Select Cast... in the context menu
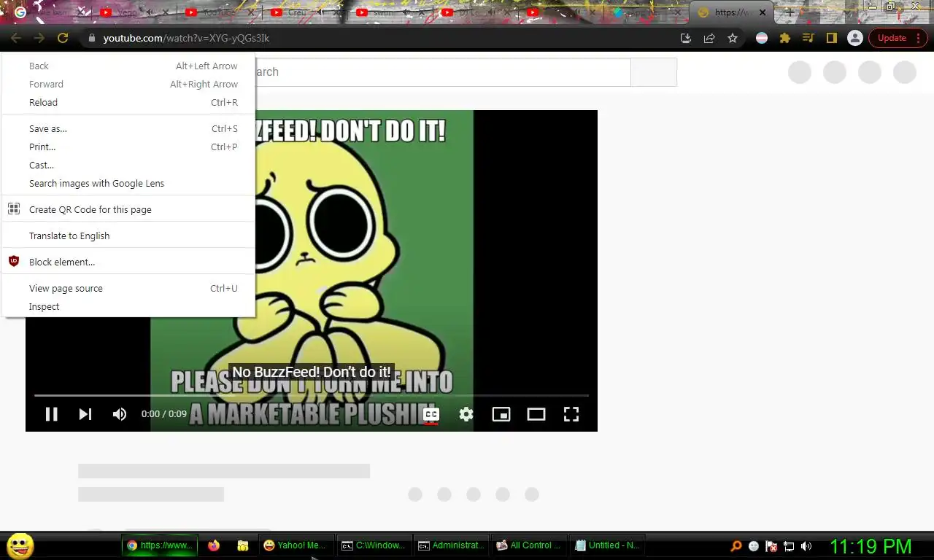 (128, 165)
